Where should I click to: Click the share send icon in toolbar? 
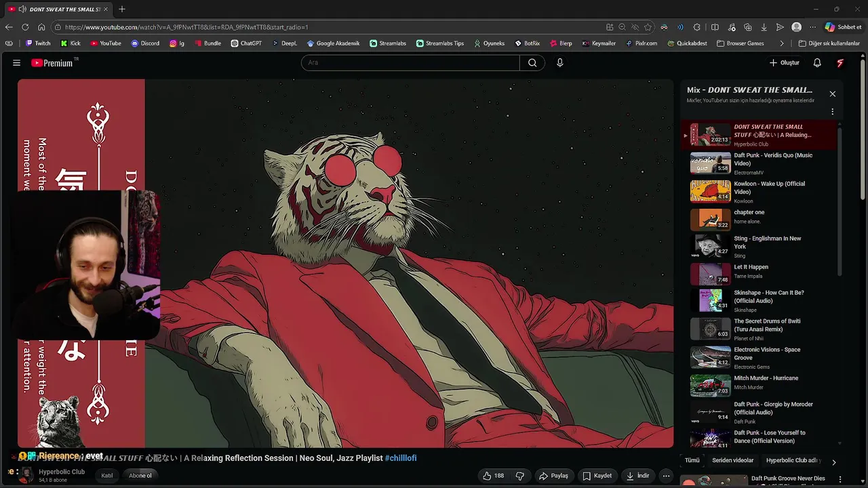(x=780, y=27)
